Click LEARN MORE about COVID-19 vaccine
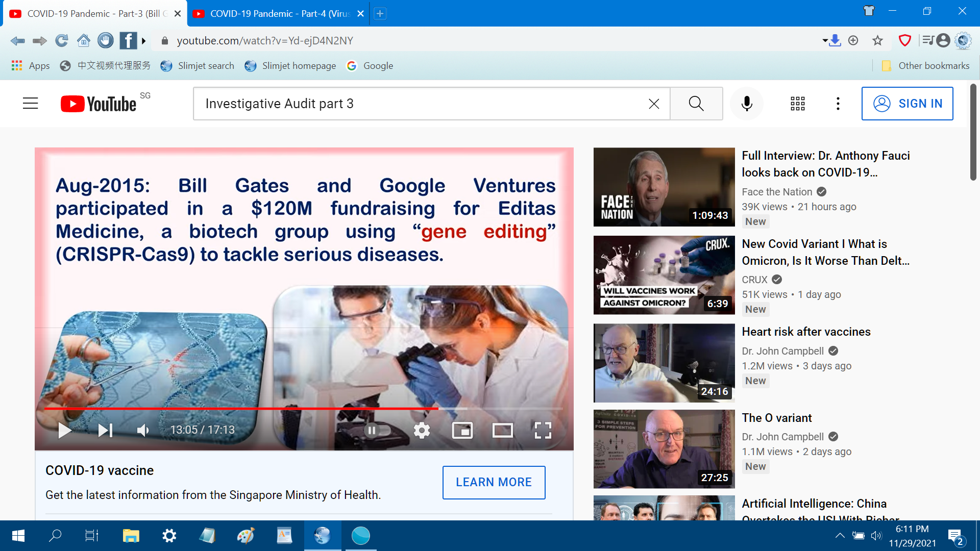The image size is (980, 551). tap(494, 482)
